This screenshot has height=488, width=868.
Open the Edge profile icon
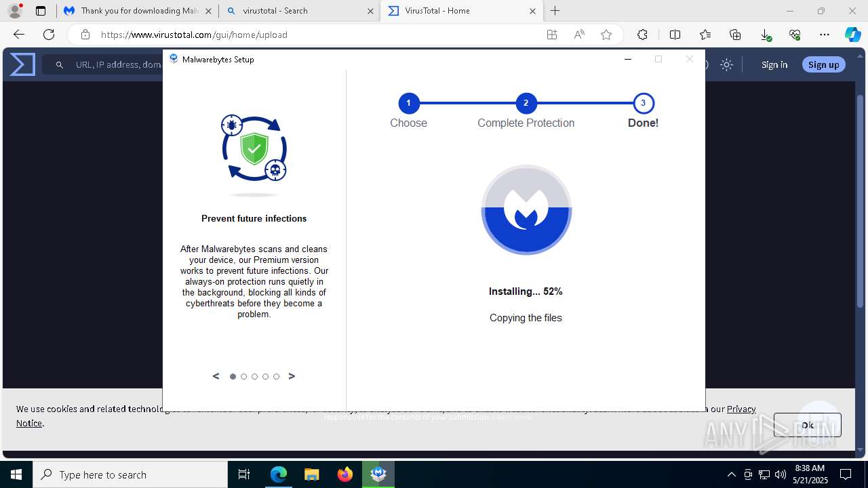(15, 11)
